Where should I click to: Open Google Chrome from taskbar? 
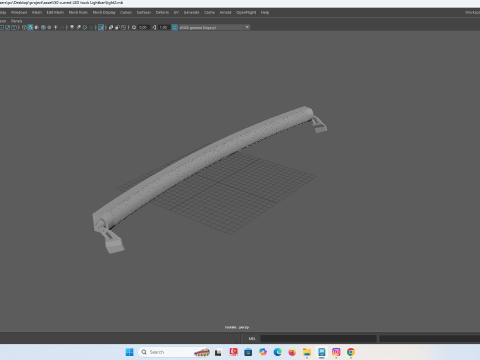(x=351, y=352)
